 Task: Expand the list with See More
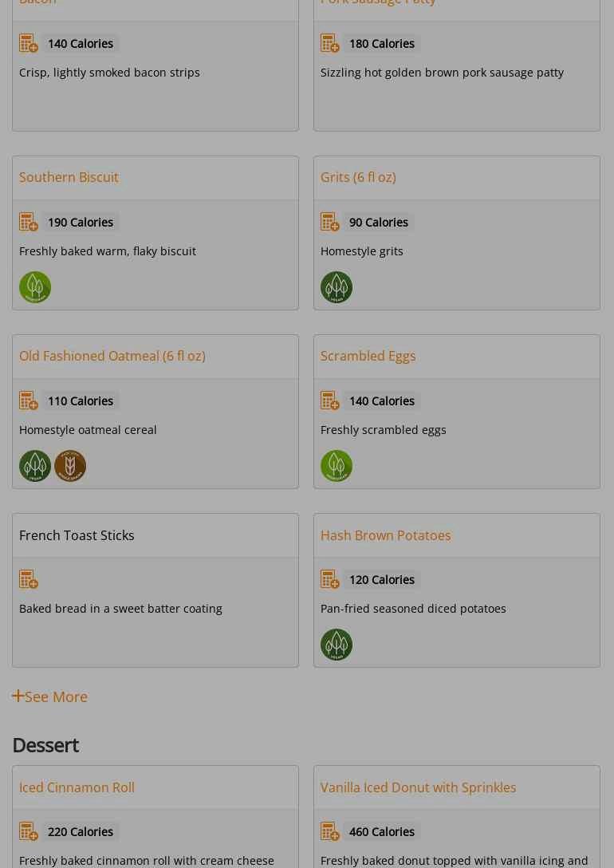point(49,696)
